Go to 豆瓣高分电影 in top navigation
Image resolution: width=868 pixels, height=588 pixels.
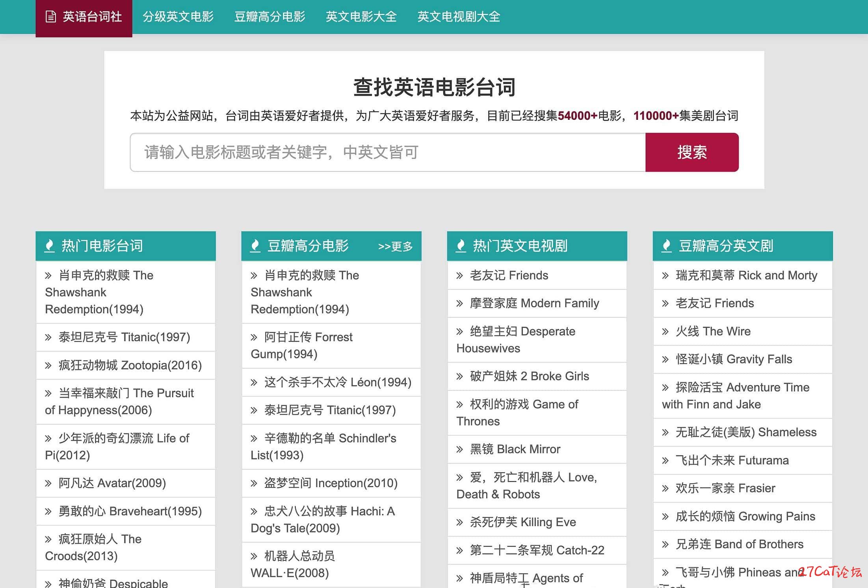point(270,17)
